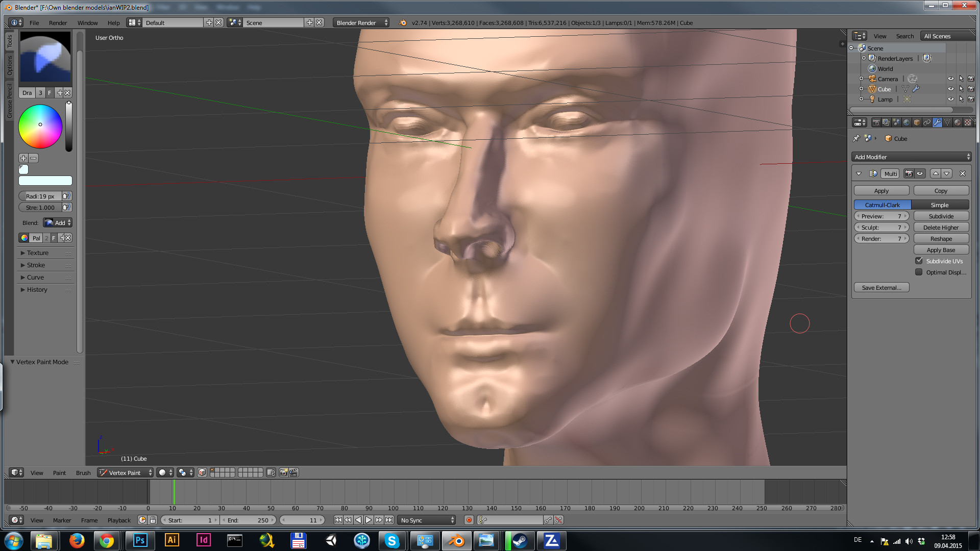The image size is (980, 551).
Task: Open Object Constraints via the chain-link icon
Action: tap(927, 122)
